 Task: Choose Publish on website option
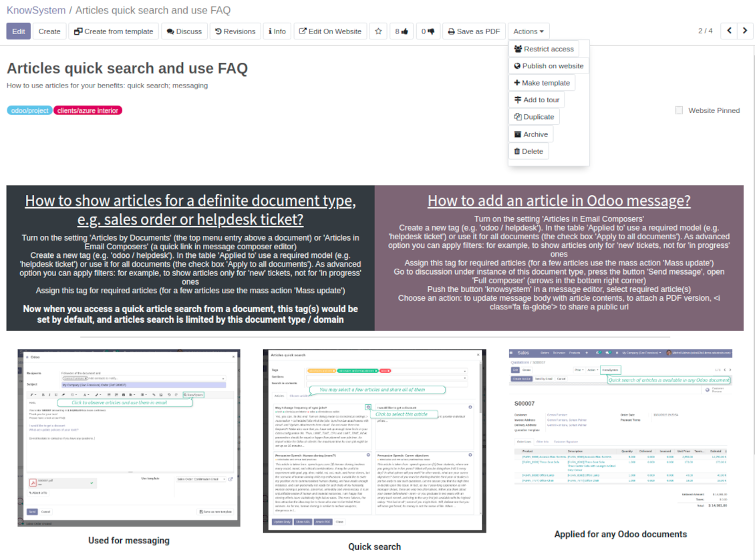(549, 66)
